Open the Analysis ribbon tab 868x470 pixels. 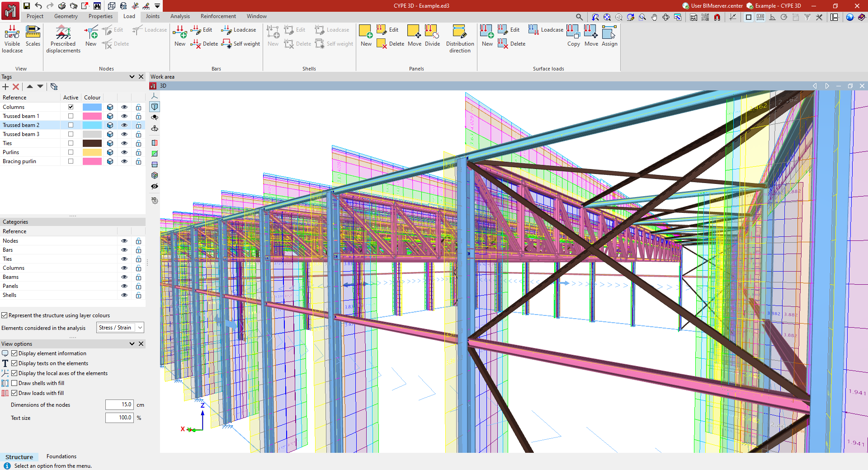pos(180,16)
